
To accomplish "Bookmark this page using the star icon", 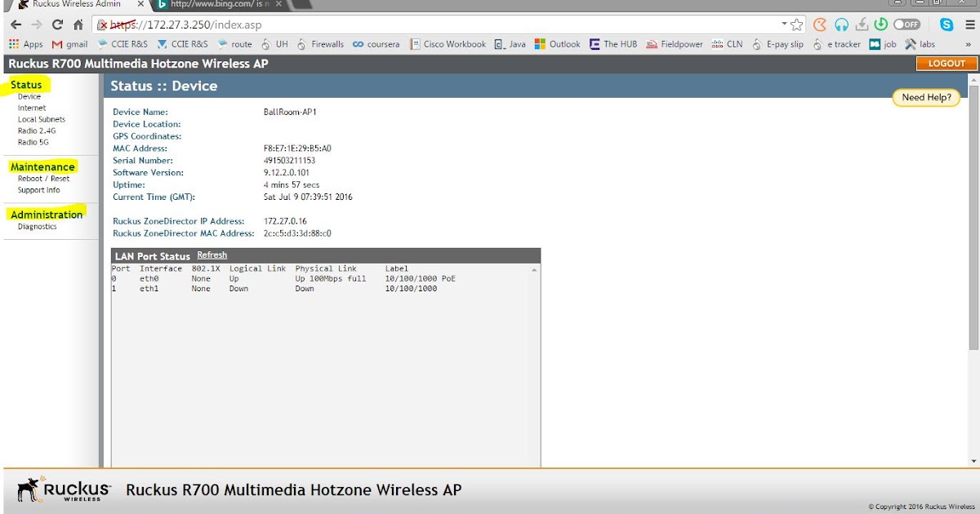I will point(796,24).
